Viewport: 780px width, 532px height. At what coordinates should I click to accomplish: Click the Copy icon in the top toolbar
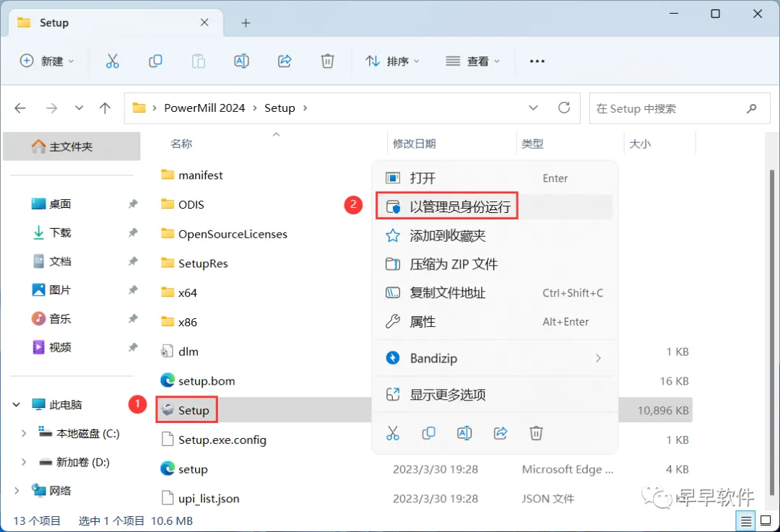[x=155, y=61]
